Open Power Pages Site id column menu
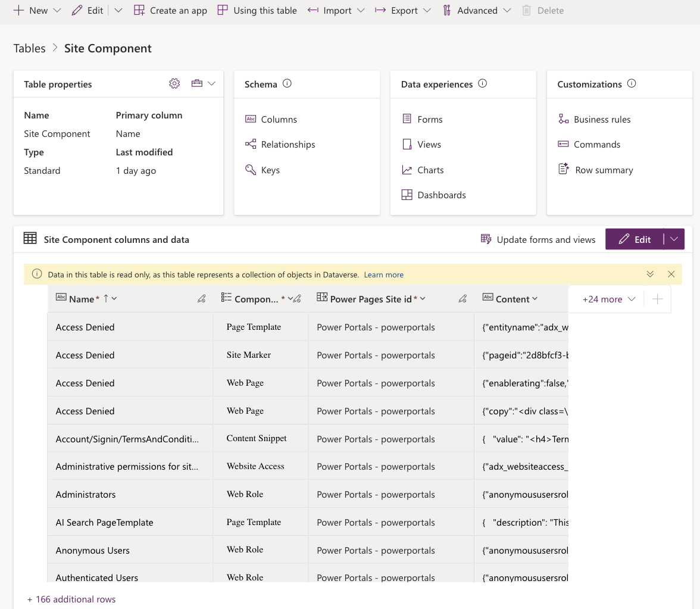This screenshot has width=700, height=609. (423, 299)
